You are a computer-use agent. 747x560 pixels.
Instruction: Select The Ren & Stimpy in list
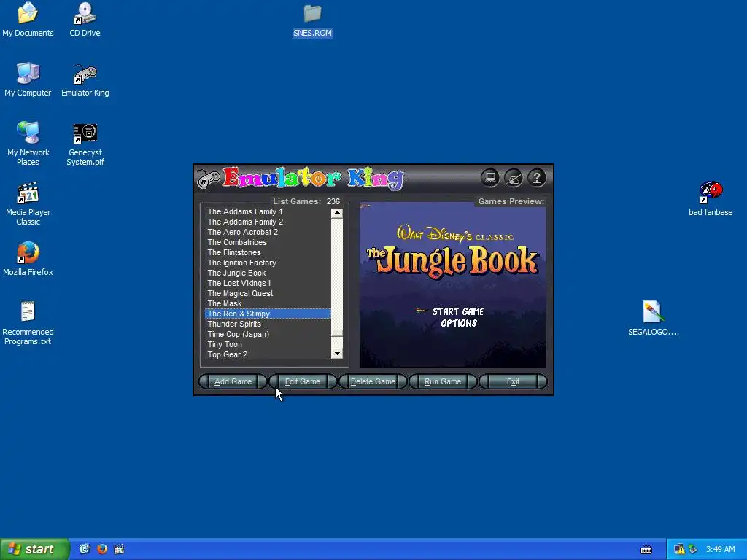268,314
